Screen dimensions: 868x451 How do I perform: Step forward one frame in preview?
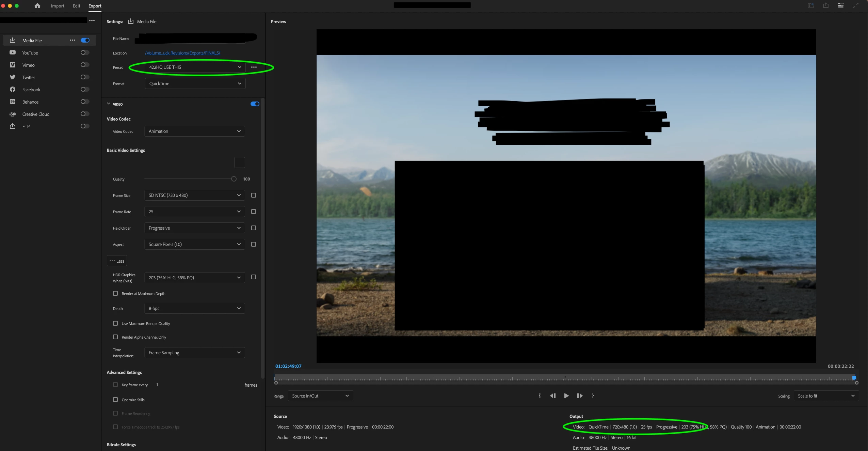(x=580, y=396)
